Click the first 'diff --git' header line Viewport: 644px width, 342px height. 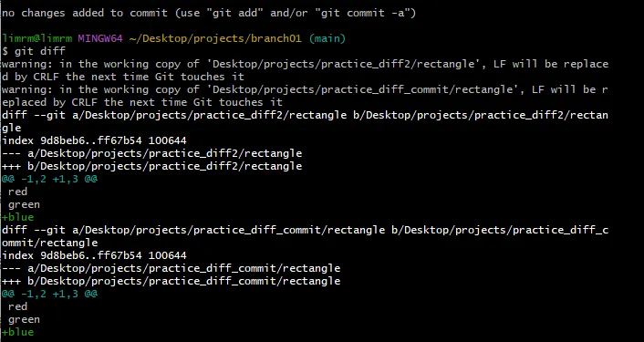305,121
